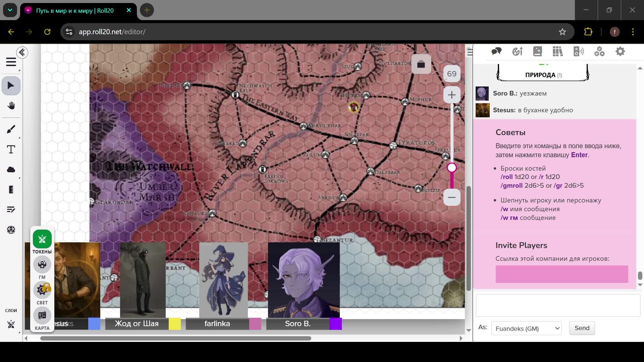Choose the paintbrush Draw tool
Screen dimensions: 644x362
click(11, 129)
